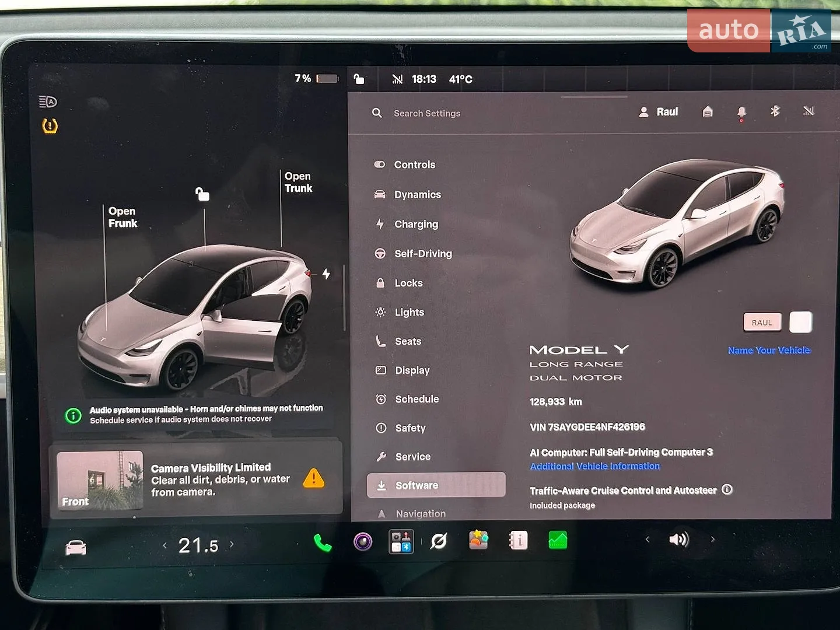This screenshot has height=630, width=840.
Task: Open the phone app in the dock
Action: coord(323,543)
